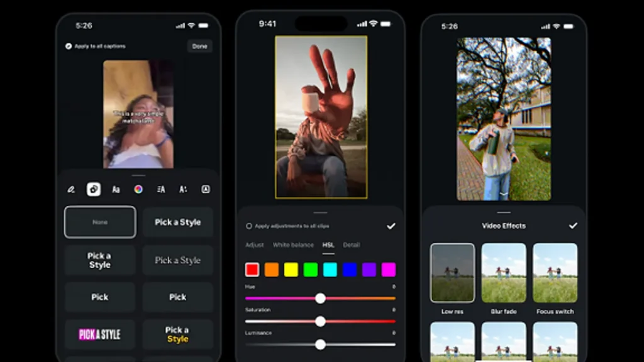This screenshot has width=644, height=362.
Task: Click the Saturation slider handle
Action: pyautogui.click(x=320, y=321)
